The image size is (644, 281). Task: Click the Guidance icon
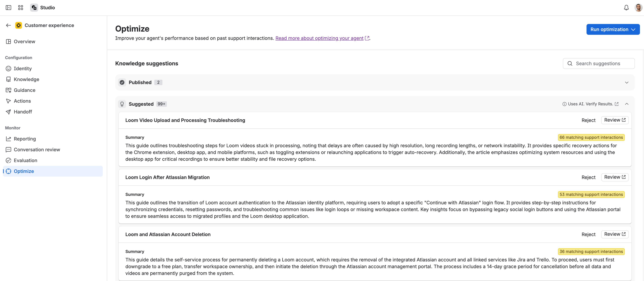tap(8, 90)
